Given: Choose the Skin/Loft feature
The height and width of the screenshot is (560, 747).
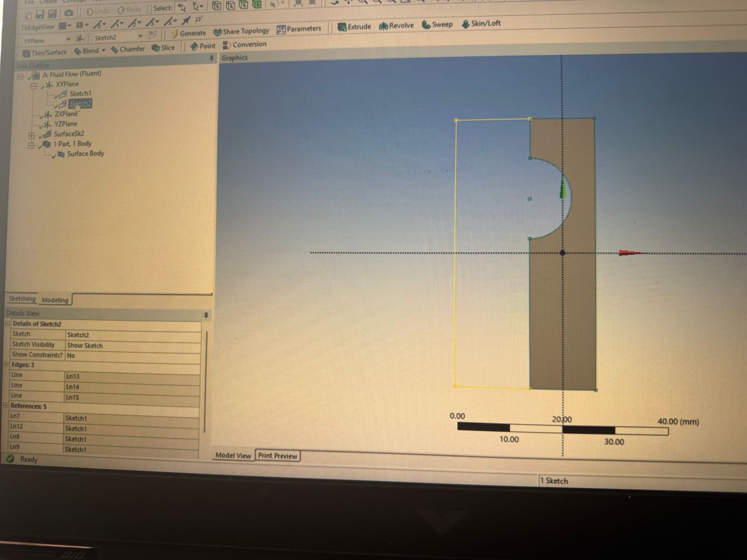Looking at the screenshot, I should [481, 23].
